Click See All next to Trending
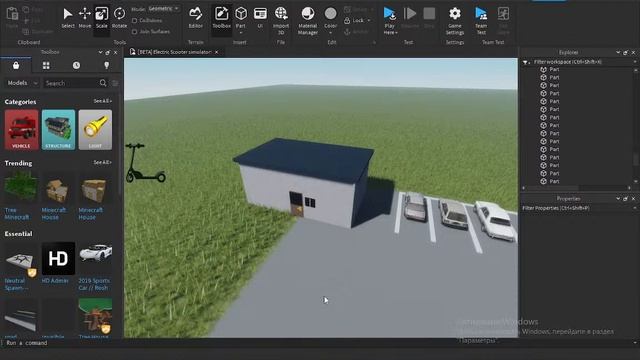The image size is (640, 360). click(x=102, y=162)
